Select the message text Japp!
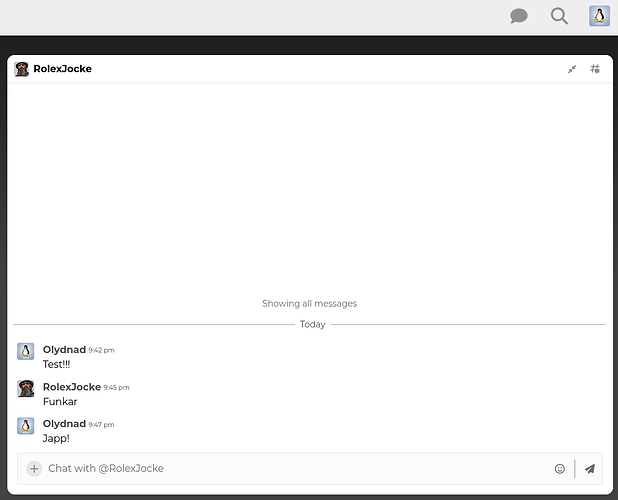Viewport: 618px width, 500px height. pos(56,439)
